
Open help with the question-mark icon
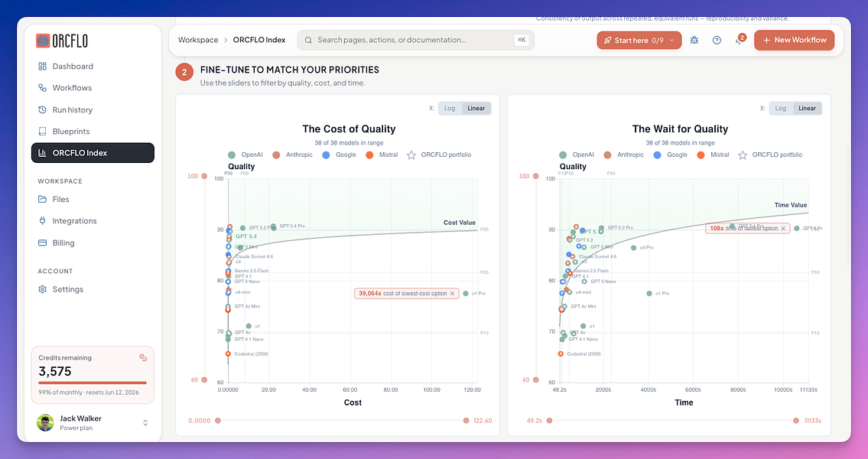[x=717, y=40]
